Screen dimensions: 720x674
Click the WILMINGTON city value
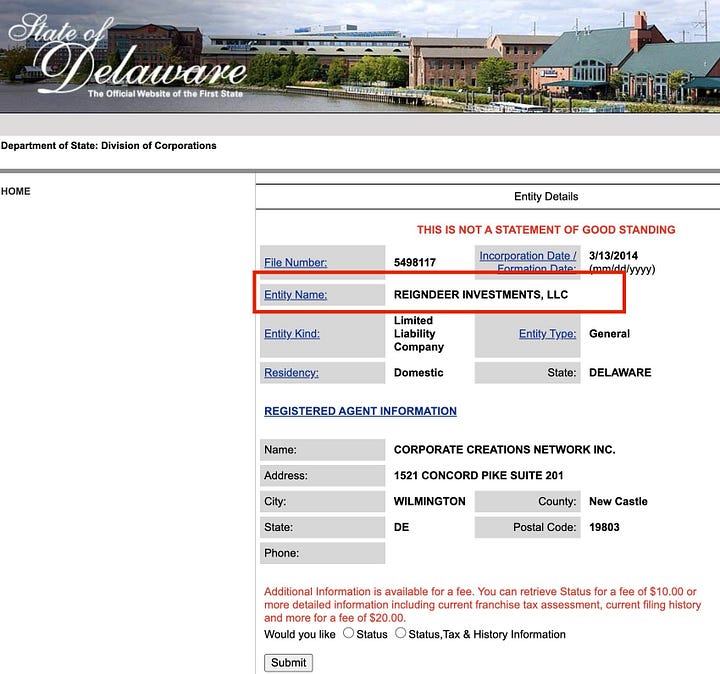click(x=429, y=501)
